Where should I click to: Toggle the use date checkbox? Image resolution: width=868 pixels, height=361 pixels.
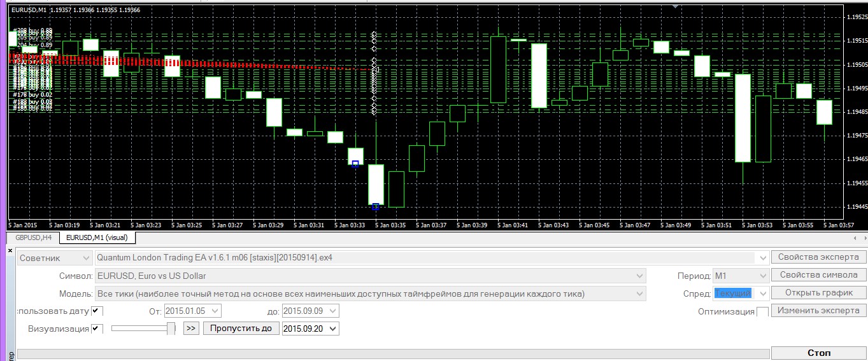(97, 311)
